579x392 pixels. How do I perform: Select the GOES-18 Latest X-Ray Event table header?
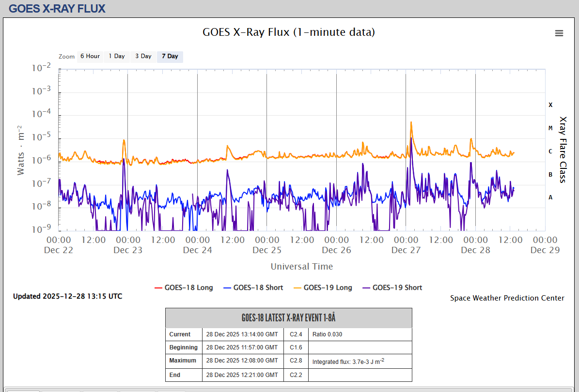[x=288, y=318]
